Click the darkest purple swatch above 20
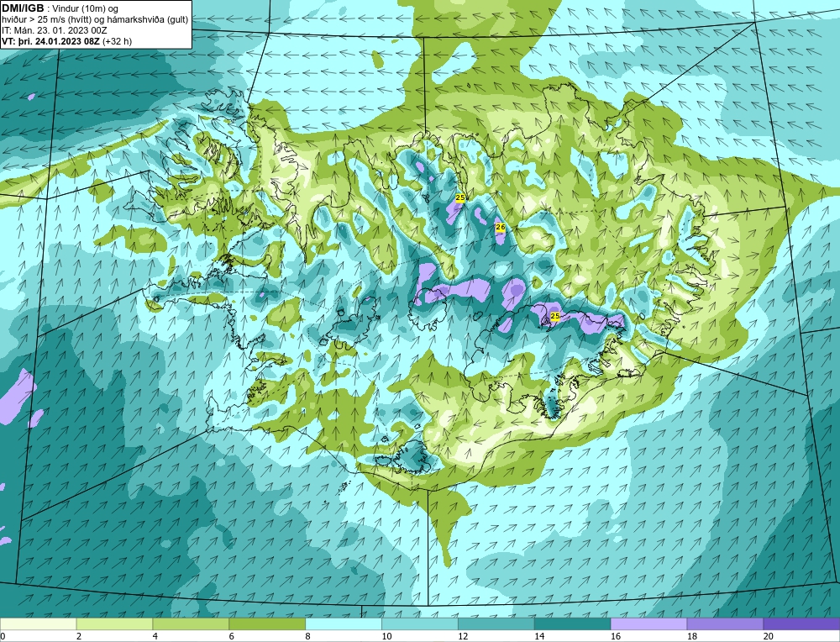Viewport: 840px width, 642px height. pos(801,624)
